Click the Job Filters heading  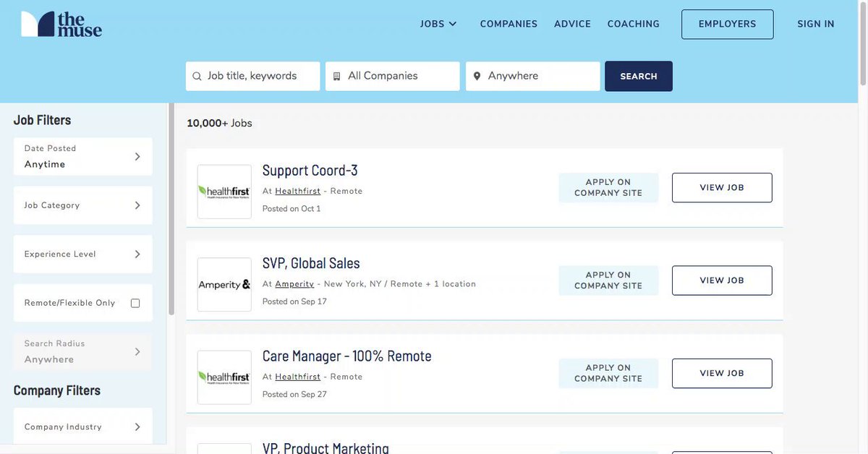point(43,120)
